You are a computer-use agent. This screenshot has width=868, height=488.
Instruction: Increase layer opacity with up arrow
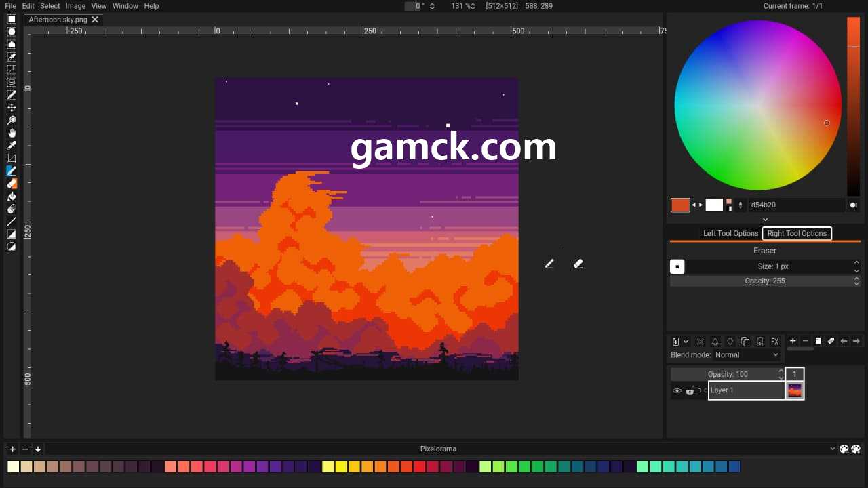[781, 371]
